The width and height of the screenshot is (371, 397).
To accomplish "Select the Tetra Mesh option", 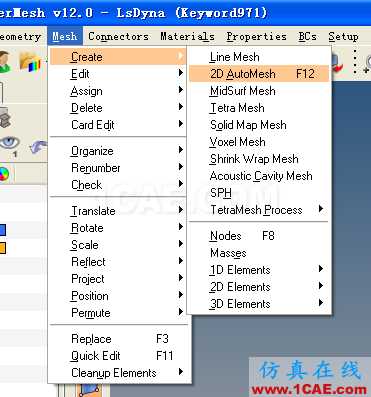I will [x=259, y=108].
